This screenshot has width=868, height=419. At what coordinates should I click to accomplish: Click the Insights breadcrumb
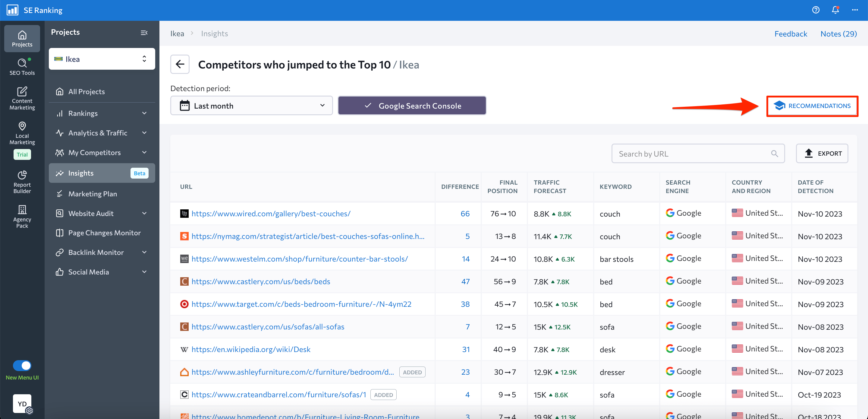click(214, 33)
